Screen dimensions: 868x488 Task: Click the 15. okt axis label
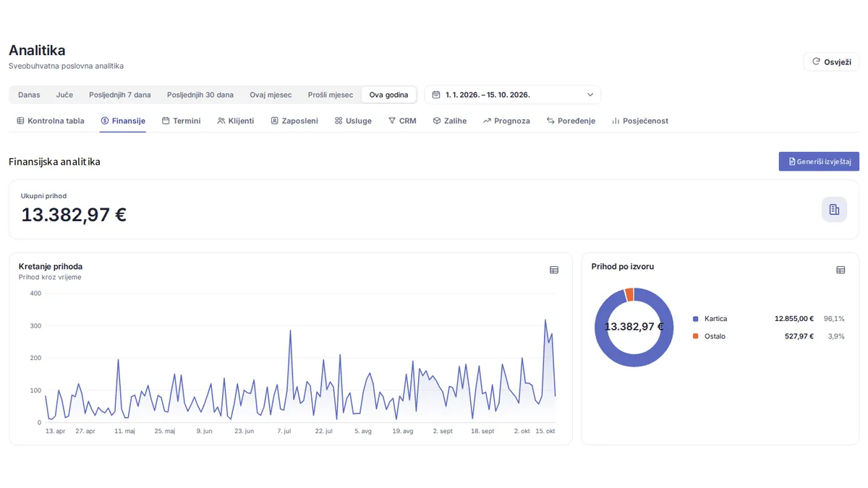click(545, 431)
